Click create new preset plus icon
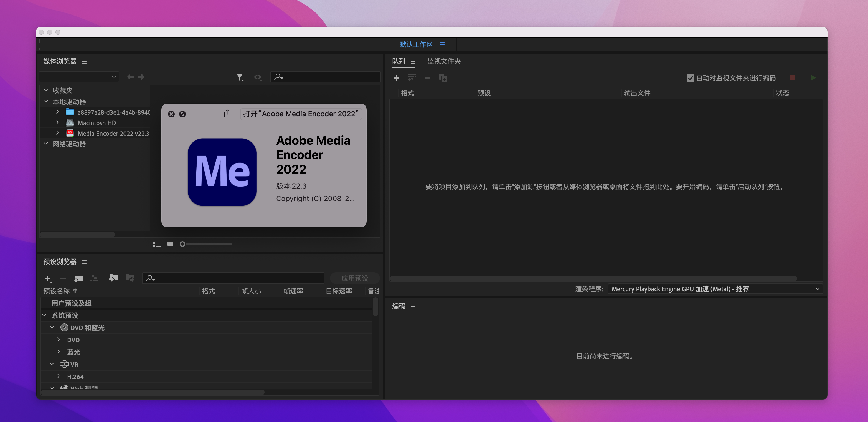The image size is (868, 422). 48,278
